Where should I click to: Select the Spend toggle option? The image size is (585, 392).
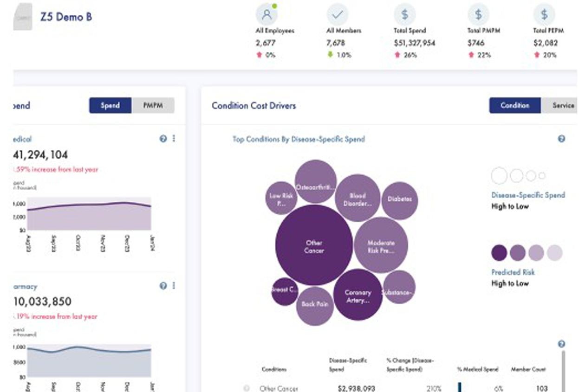[x=110, y=106]
